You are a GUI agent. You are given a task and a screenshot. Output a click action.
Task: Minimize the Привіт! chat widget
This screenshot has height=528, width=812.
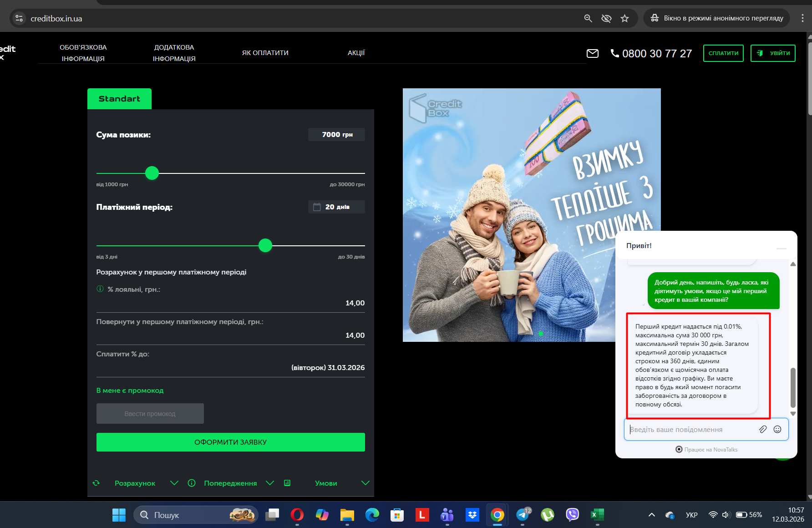pyautogui.click(x=782, y=249)
